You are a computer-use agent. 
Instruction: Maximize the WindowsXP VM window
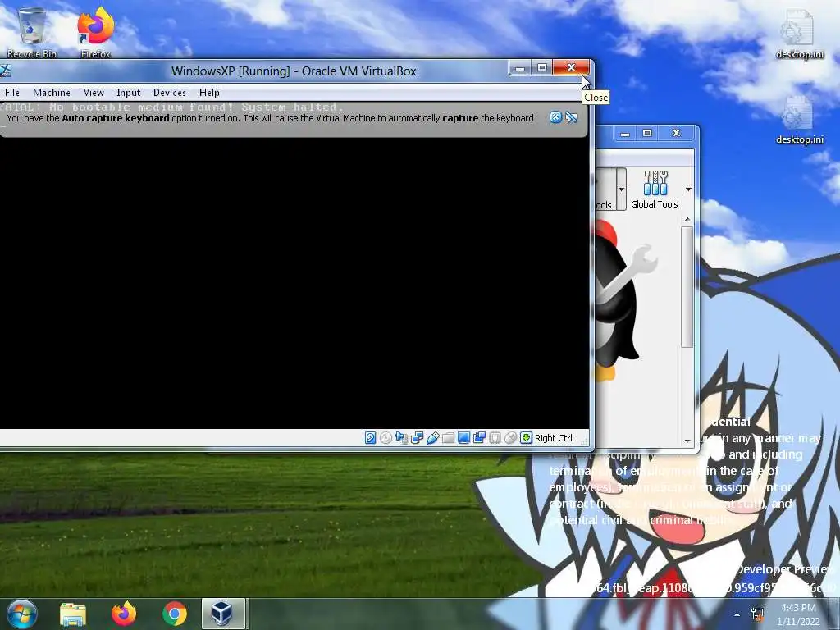[542, 67]
